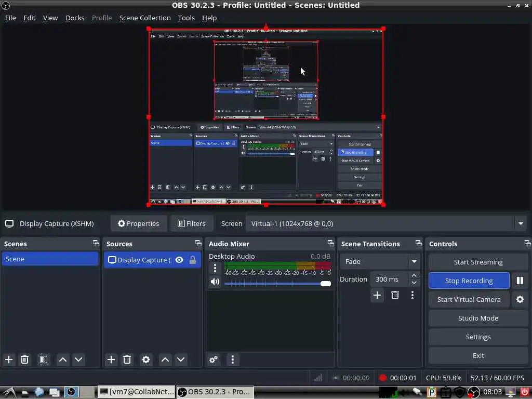
Task: Open the system start menu icon in the taskbar
Action: [9, 392]
